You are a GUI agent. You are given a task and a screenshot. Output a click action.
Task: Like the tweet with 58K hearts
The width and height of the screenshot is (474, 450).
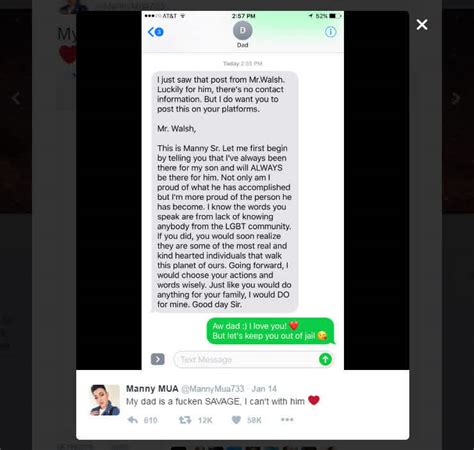pos(236,420)
